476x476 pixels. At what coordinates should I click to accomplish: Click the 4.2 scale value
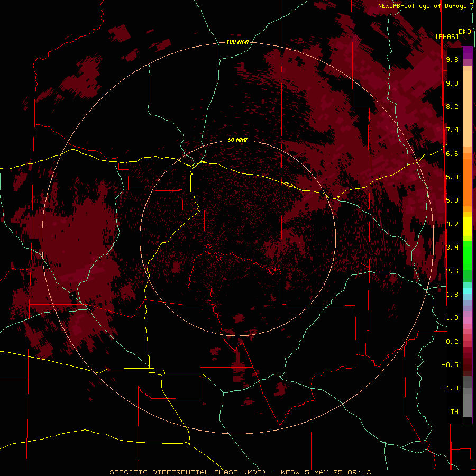point(452,224)
